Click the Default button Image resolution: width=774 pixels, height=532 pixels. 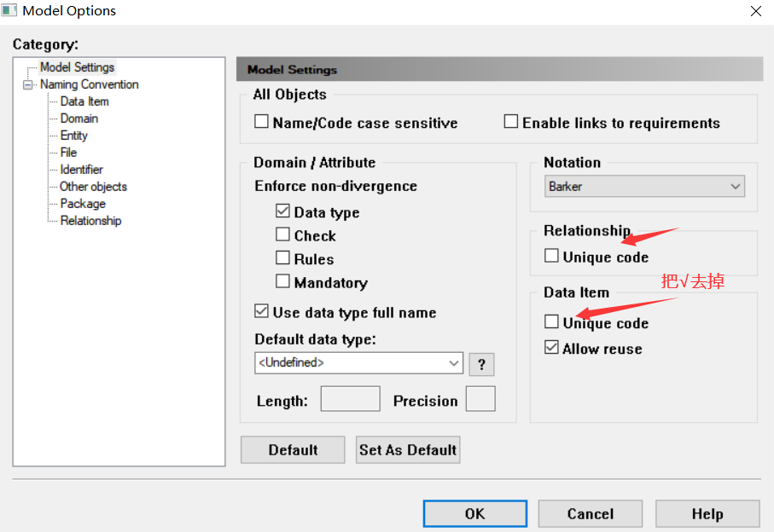(293, 449)
